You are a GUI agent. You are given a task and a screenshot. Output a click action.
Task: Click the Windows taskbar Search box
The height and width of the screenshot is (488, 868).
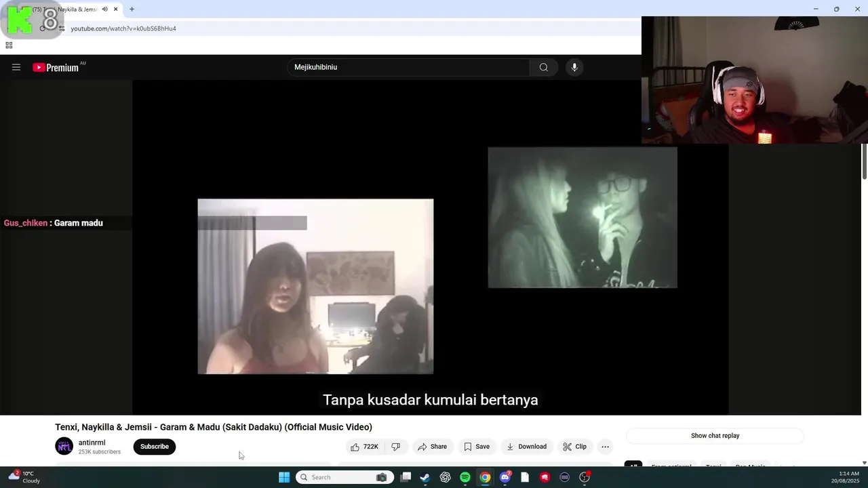click(x=343, y=477)
